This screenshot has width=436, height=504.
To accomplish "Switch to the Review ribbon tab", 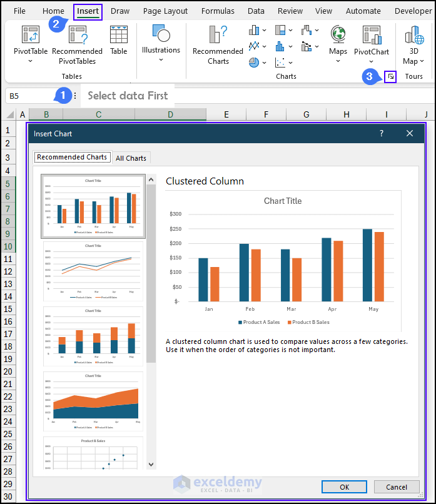I will [x=290, y=11].
